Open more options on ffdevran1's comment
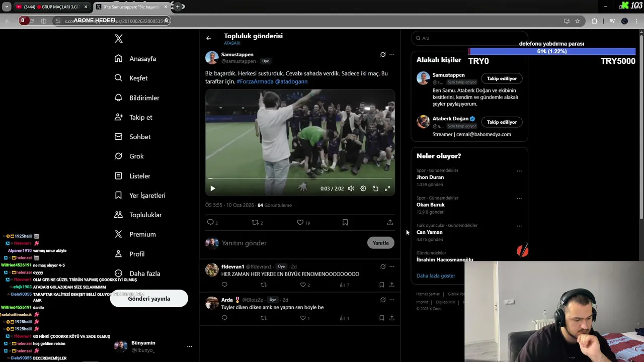 pos(392,266)
